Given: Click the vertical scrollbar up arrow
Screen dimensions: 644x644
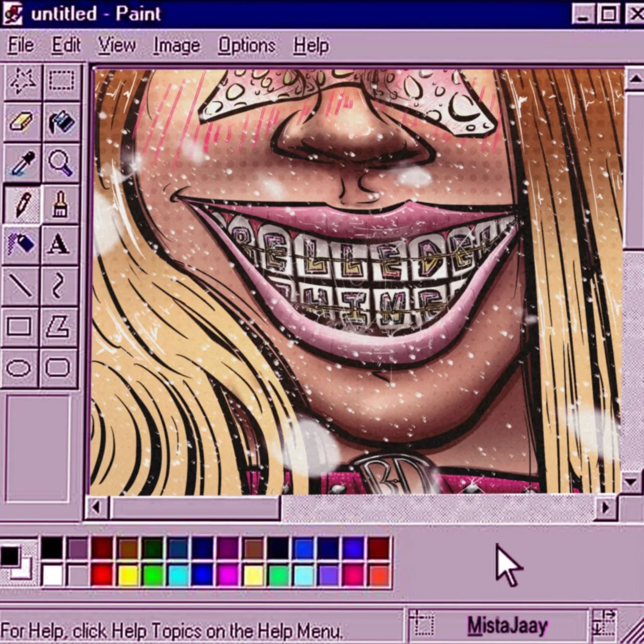Looking at the screenshot, I should click(x=634, y=78).
